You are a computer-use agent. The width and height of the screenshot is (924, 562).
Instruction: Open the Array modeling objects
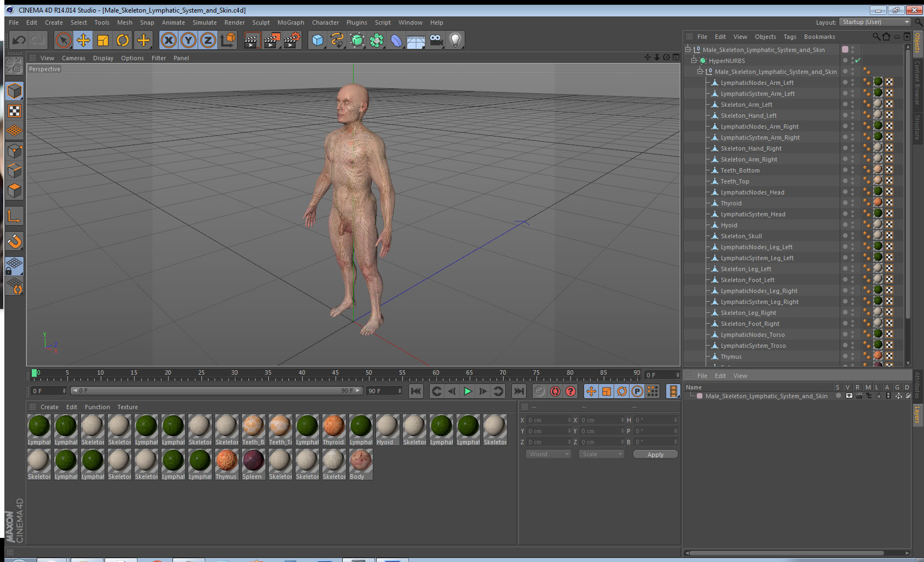point(377,40)
